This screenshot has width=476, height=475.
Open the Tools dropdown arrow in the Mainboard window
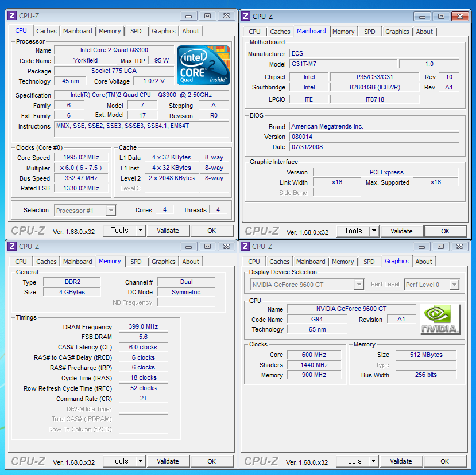374,231
